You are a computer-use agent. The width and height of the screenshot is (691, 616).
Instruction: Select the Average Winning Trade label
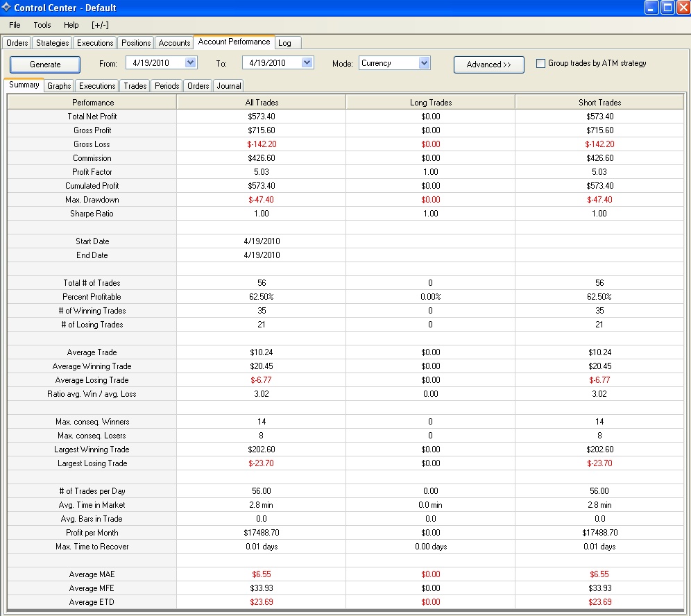(92, 366)
